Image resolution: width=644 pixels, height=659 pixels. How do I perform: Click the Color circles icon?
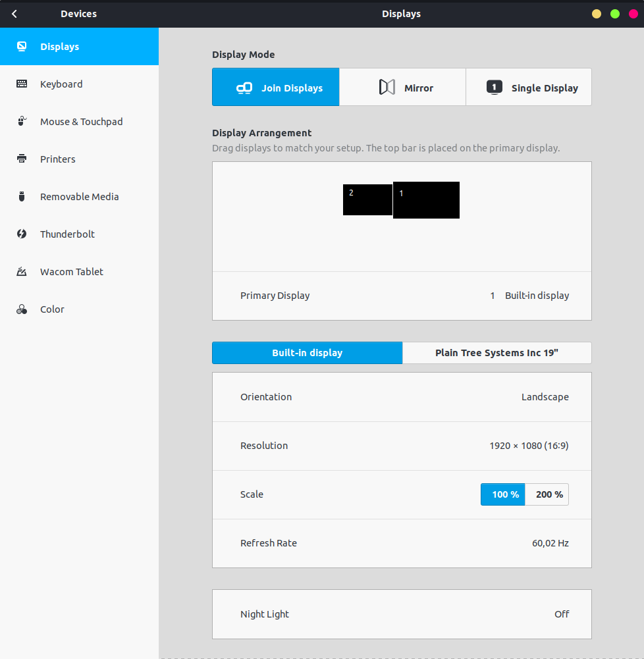(22, 309)
